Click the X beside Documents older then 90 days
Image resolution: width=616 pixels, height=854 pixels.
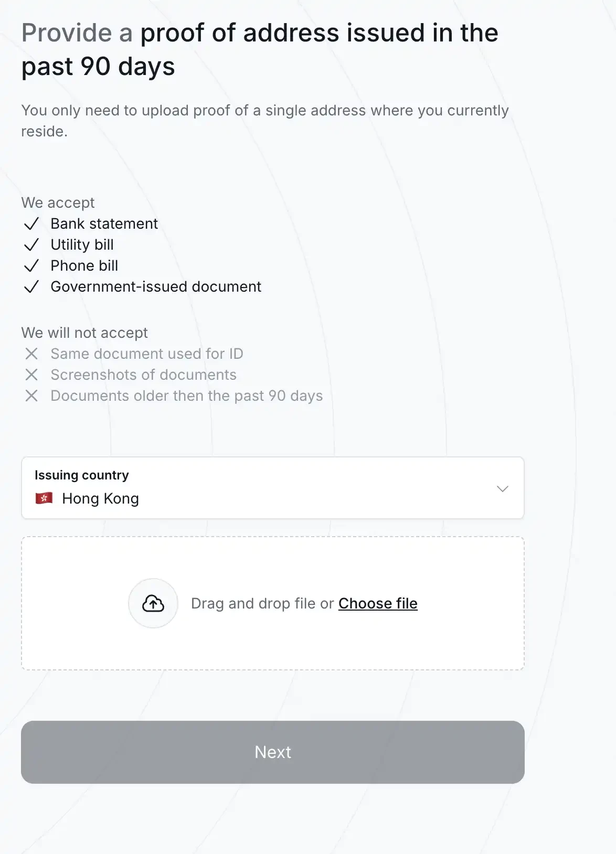[x=32, y=396]
